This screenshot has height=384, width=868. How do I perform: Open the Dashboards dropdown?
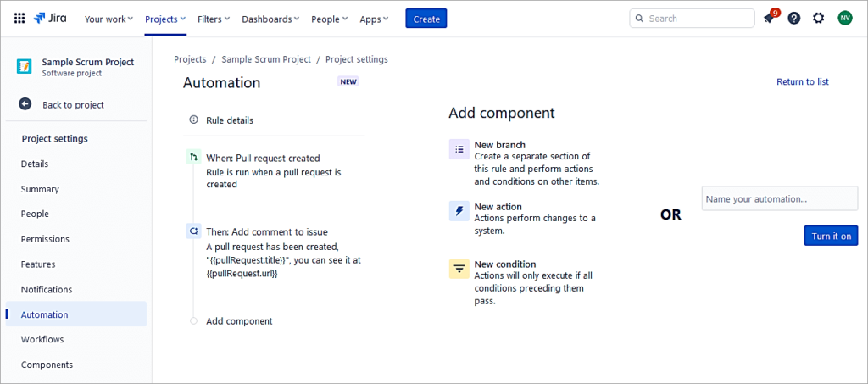tap(270, 19)
